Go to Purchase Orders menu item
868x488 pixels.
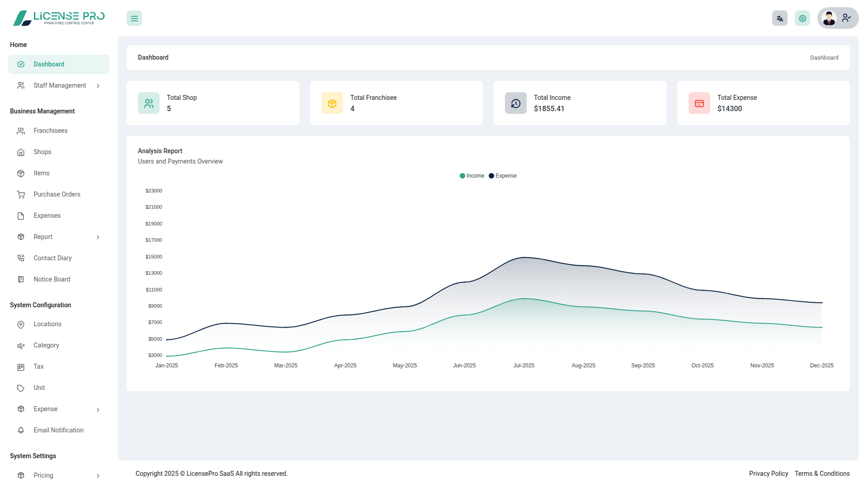click(x=57, y=194)
